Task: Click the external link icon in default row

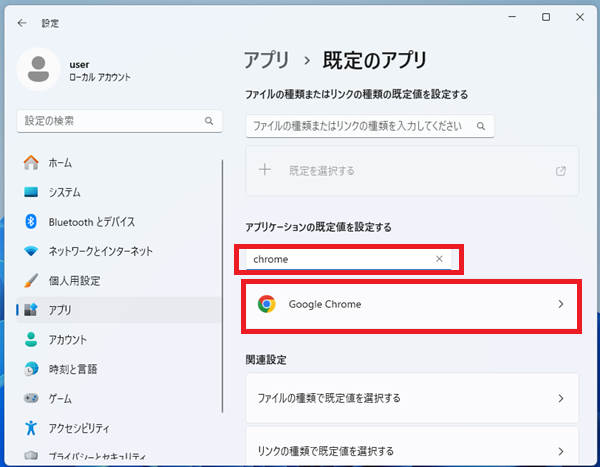Action: (x=561, y=171)
